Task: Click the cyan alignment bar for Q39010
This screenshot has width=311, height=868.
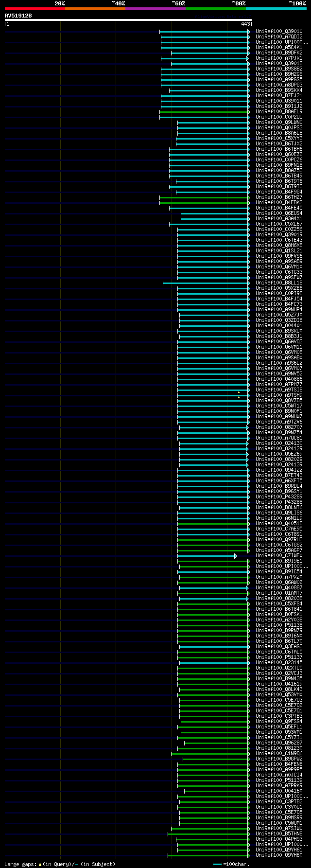Action: tap(205, 32)
